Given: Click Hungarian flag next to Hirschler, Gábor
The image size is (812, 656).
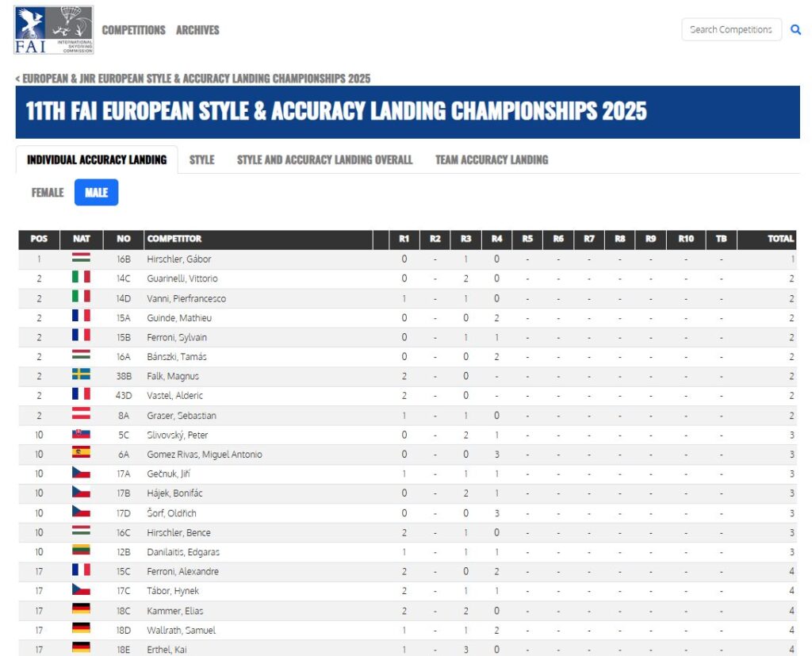Looking at the screenshot, I should (x=81, y=259).
